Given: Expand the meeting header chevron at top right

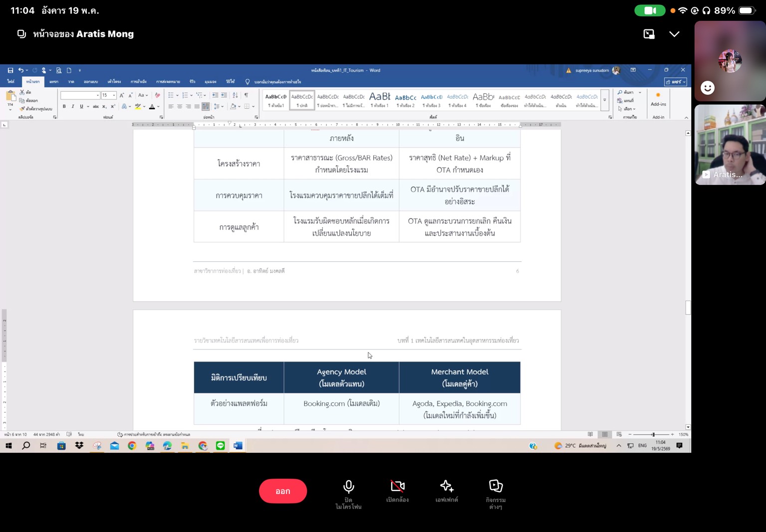Looking at the screenshot, I should click(x=674, y=34).
